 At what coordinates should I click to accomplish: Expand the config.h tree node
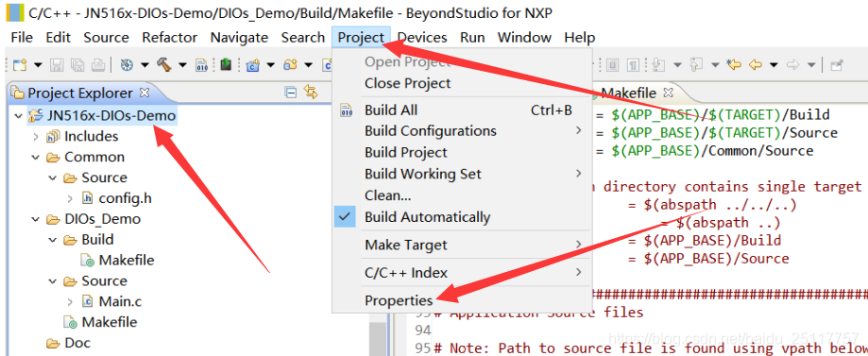tap(70, 198)
